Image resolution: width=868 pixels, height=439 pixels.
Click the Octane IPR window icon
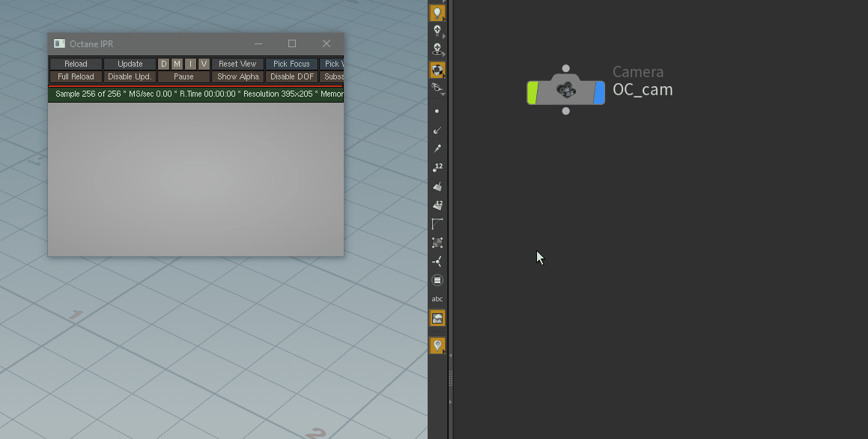(x=59, y=43)
